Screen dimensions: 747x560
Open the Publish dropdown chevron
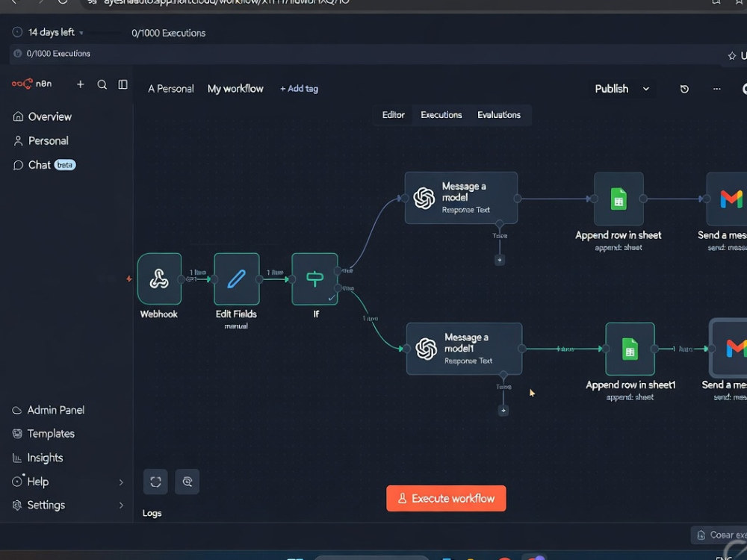(x=646, y=89)
